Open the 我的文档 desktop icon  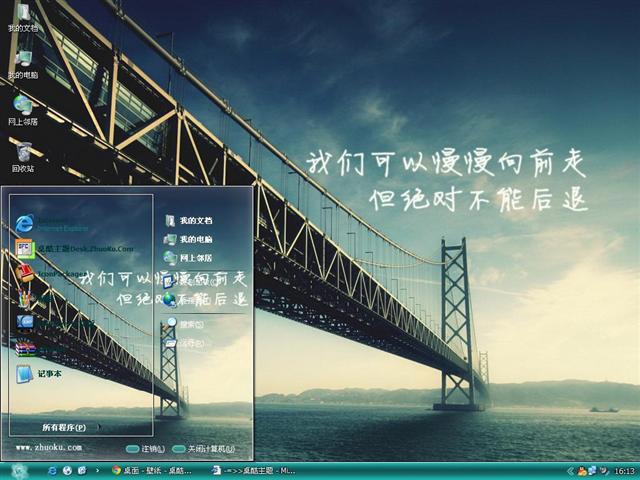point(22,16)
